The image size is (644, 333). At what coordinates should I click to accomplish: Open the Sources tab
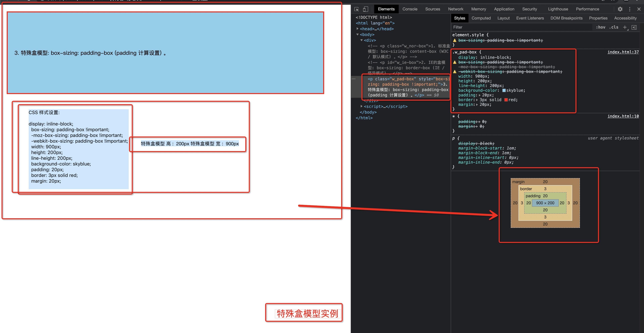(433, 9)
